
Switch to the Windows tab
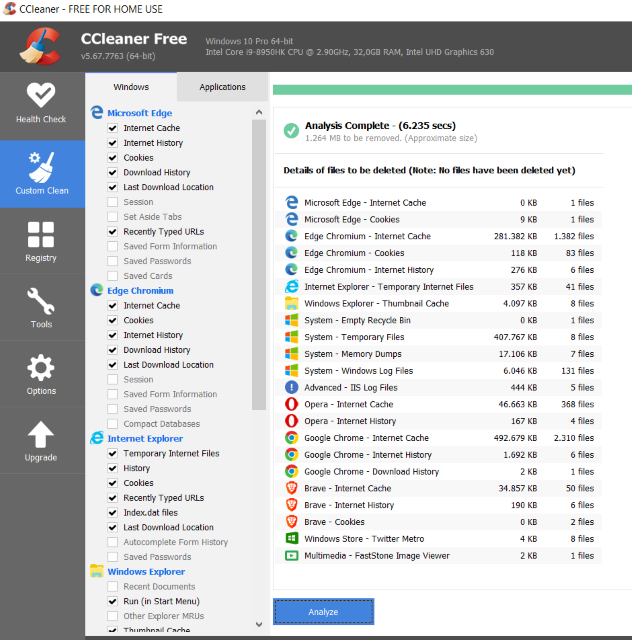[131, 87]
